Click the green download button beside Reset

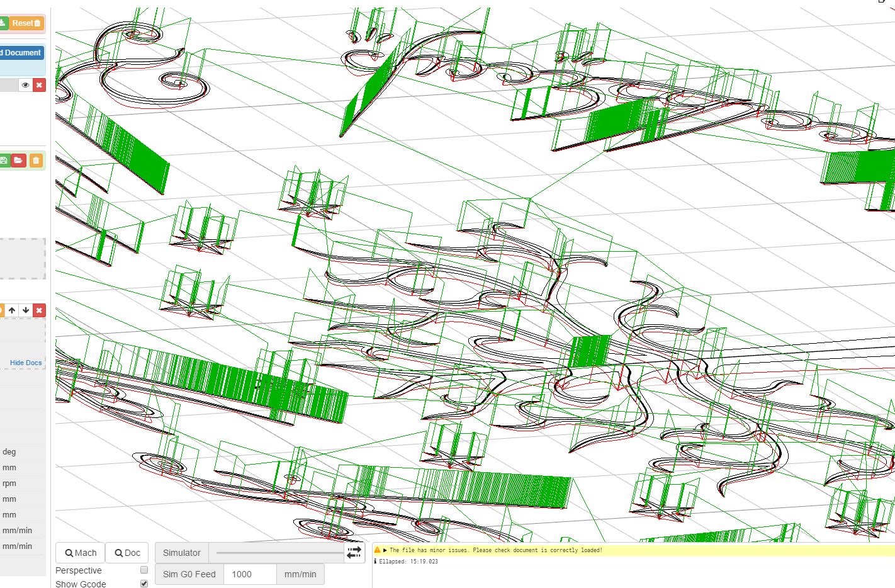(x=3, y=23)
